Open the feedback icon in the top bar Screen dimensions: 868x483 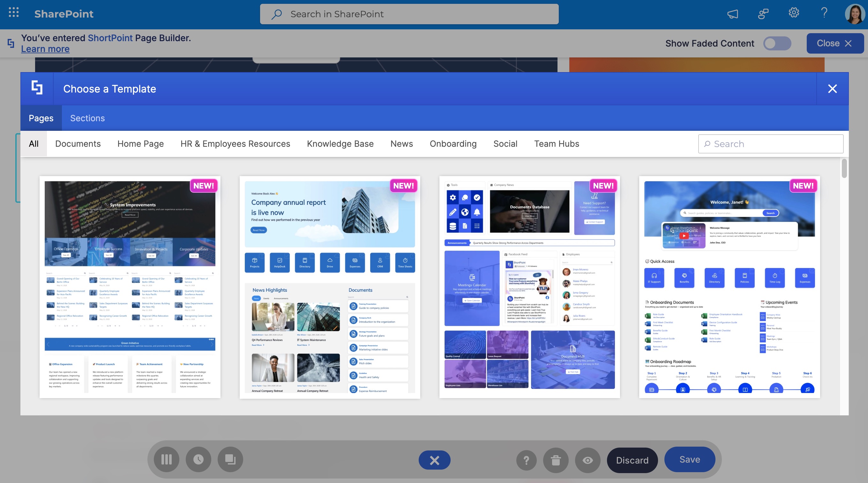(x=763, y=13)
